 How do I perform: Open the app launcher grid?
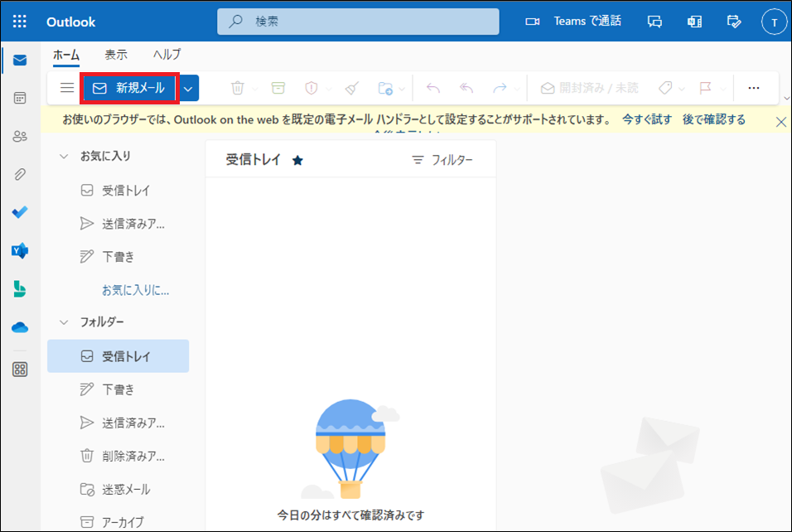point(20,22)
